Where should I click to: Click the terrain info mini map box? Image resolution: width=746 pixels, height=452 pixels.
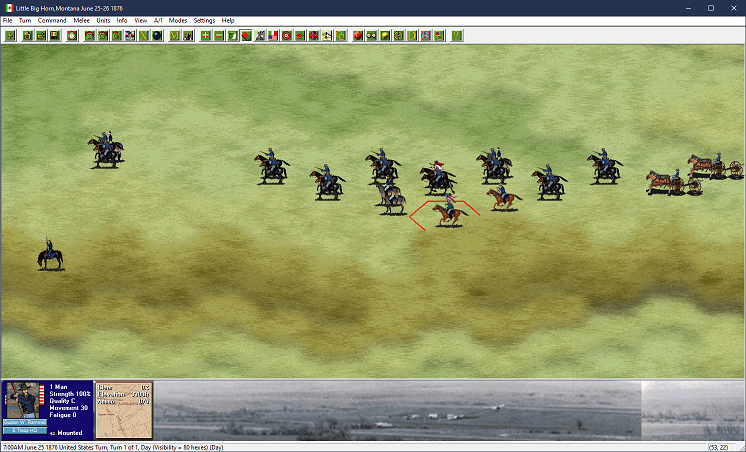[124, 410]
